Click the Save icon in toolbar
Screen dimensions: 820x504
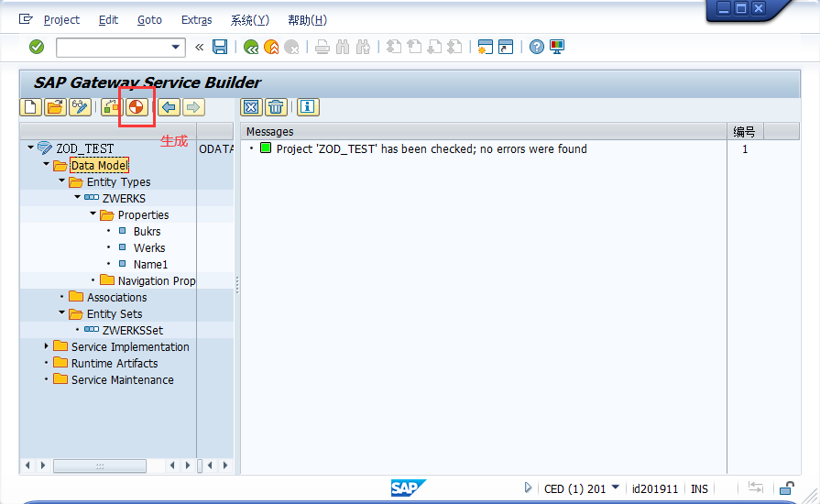click(x=220, y=47)
